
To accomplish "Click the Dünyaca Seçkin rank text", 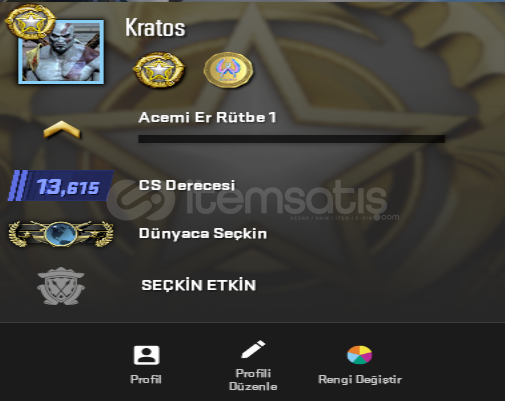I will 203,234.
